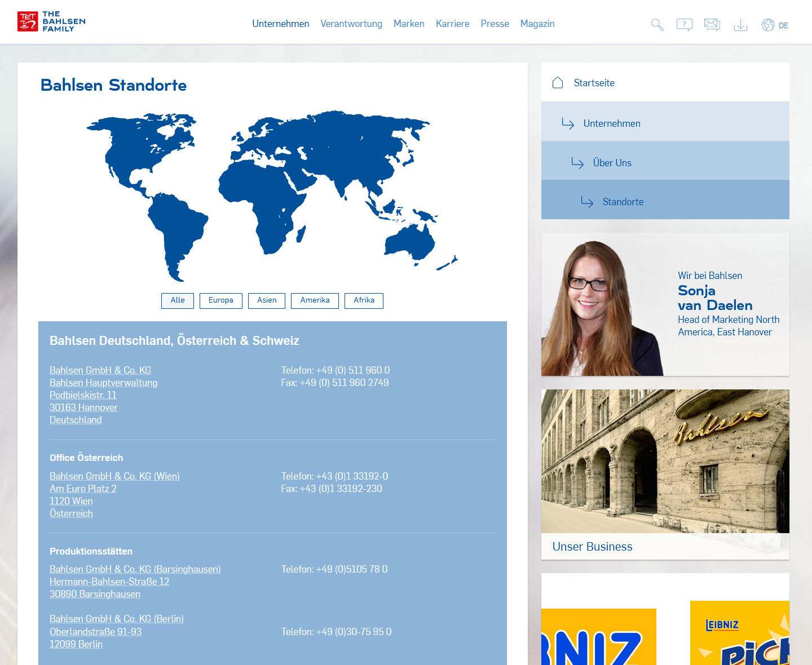
Task: Open the DE language selector
Action: [783, 25]
